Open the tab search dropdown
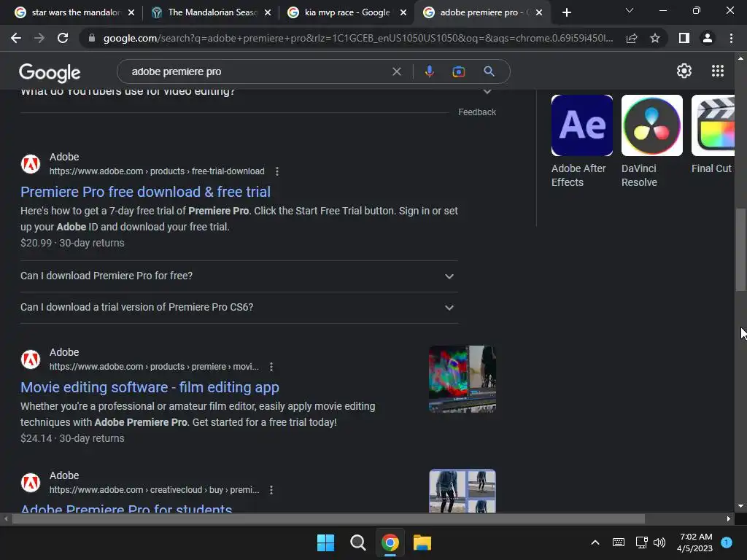The image size is (747, 560). point(630,10)
